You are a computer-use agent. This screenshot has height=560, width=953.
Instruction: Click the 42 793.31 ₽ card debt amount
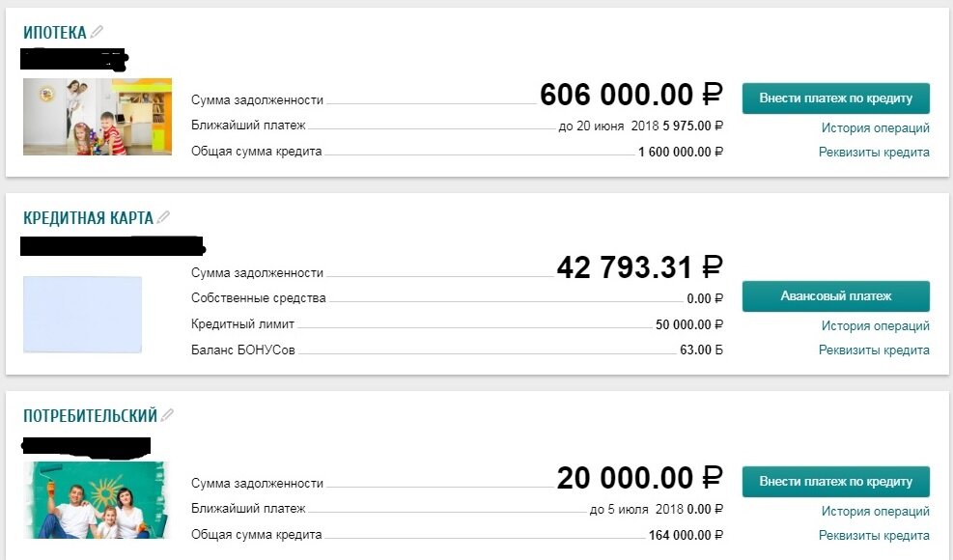[x=639, y=267]
